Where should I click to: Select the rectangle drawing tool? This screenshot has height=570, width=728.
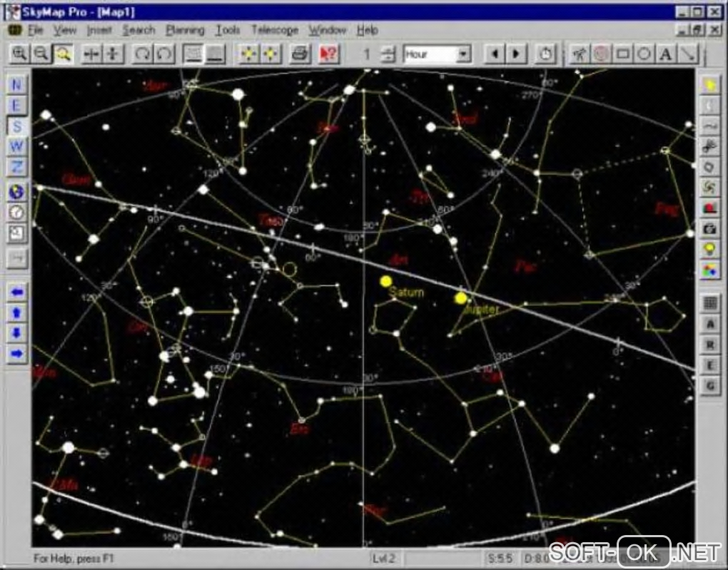pyautogui.click(x=622, y=54)
